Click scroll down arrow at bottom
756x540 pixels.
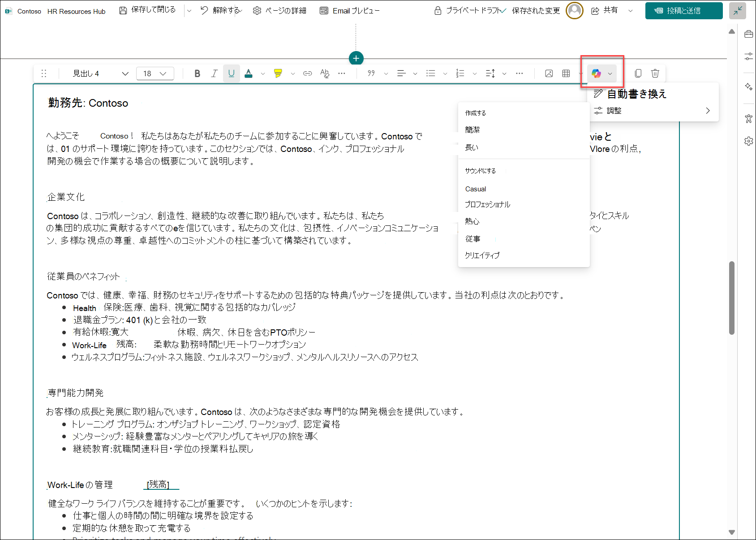coord(732,532)
